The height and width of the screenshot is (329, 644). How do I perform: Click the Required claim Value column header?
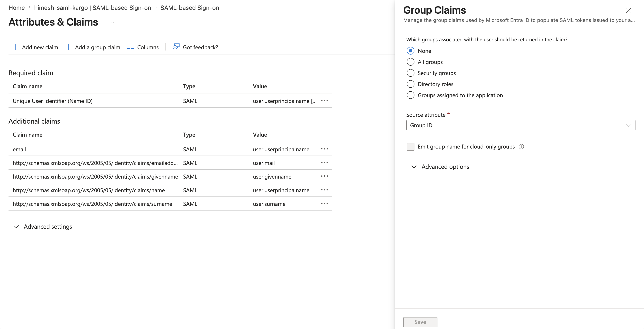[x=260, y=86]
